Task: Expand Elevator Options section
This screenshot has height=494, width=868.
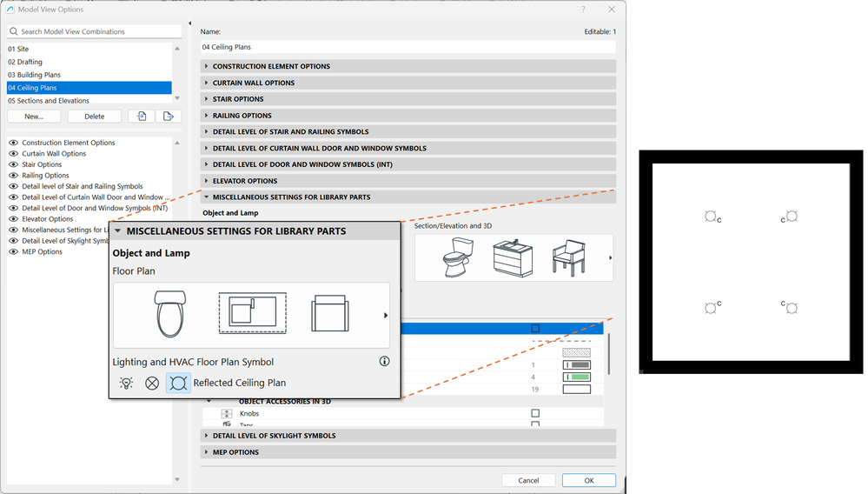Action: 207,181
